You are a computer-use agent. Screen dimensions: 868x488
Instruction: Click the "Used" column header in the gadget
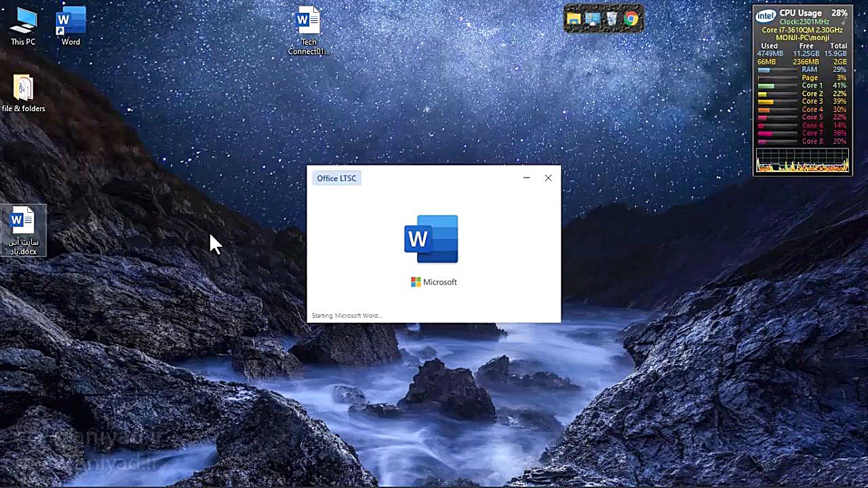[x=770, y=46]
